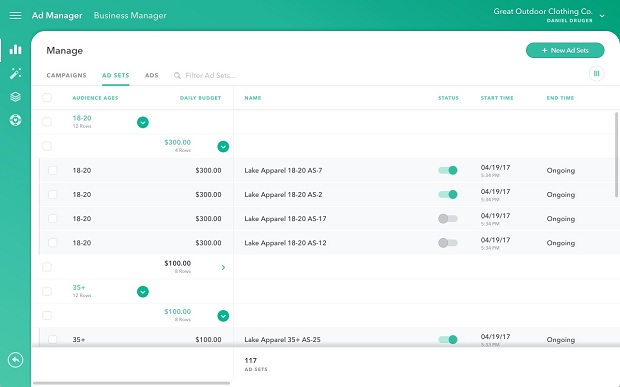Viewport: 620px width, 387px height.
Task: Check the 35+ group row checkbox
Action: (47, 291)
